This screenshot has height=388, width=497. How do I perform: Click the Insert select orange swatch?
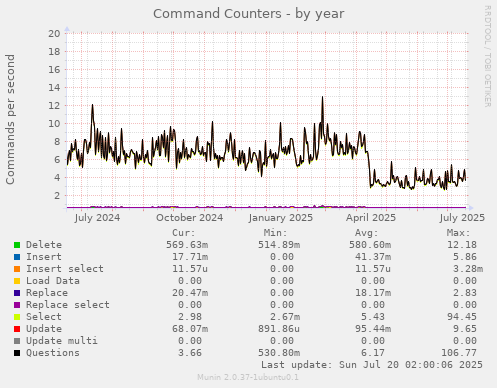(17, 269)
